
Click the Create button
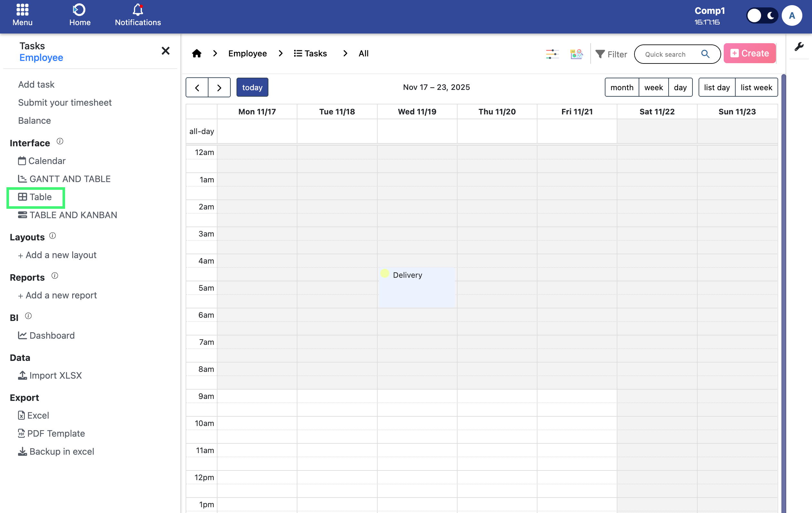[749, 53]
